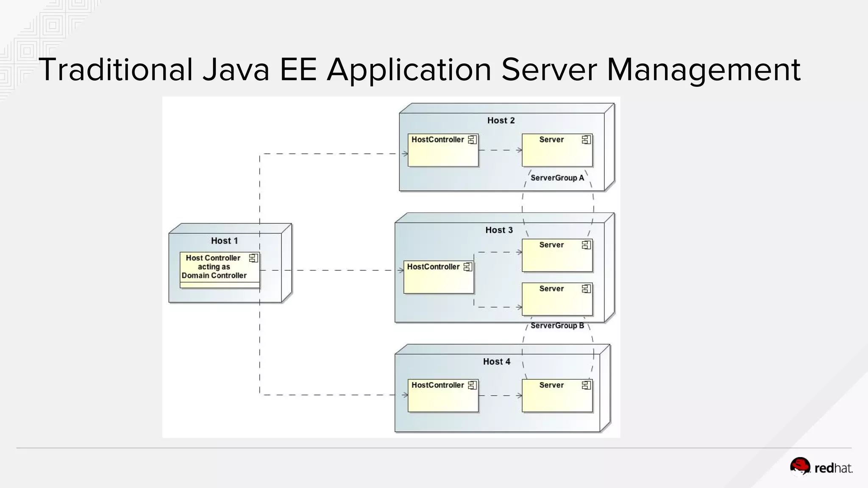Screen dimensions: 868x488
Task: Click the Red Hat logo
Action: pyautogui.click(x=821, y=467)
